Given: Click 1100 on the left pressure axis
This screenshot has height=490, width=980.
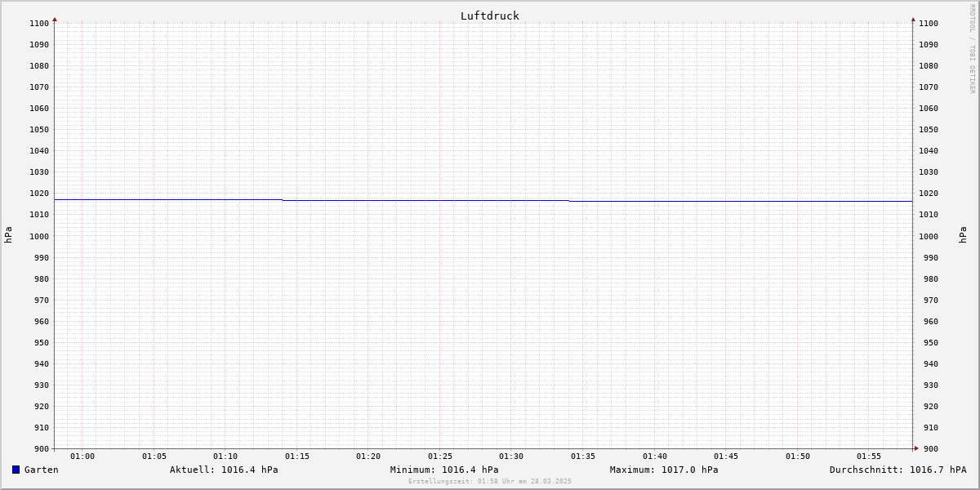Looking at the screenshot, I should (x=39, y=24).
